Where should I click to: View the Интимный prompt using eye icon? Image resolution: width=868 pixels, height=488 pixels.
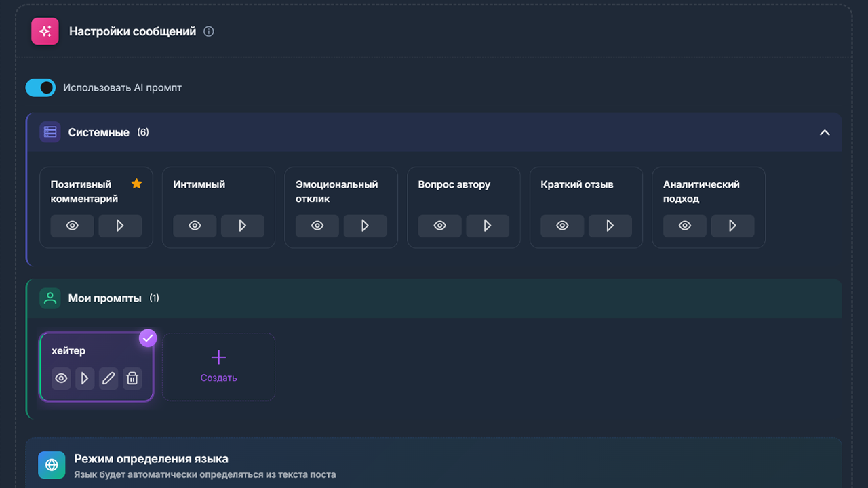(x=195, y=226)
